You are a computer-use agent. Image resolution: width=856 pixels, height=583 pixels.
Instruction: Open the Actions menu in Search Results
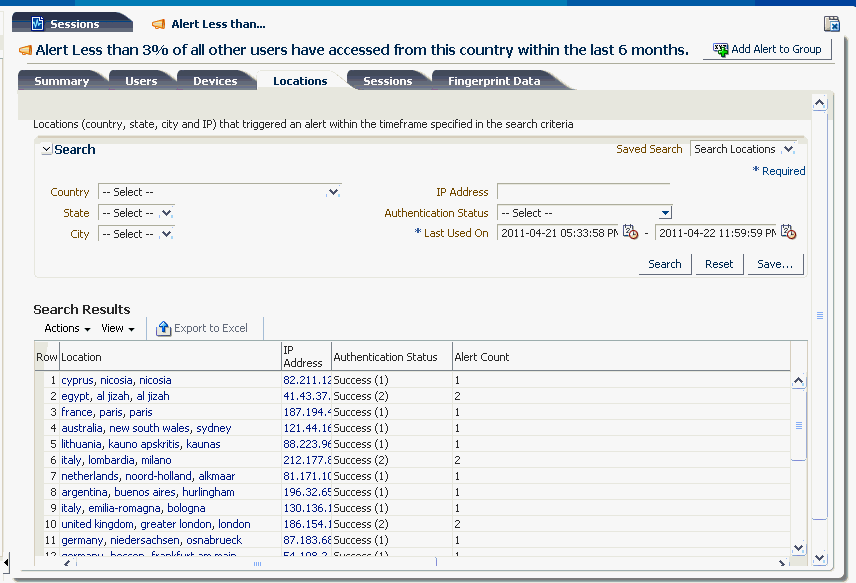click(64, 328)
